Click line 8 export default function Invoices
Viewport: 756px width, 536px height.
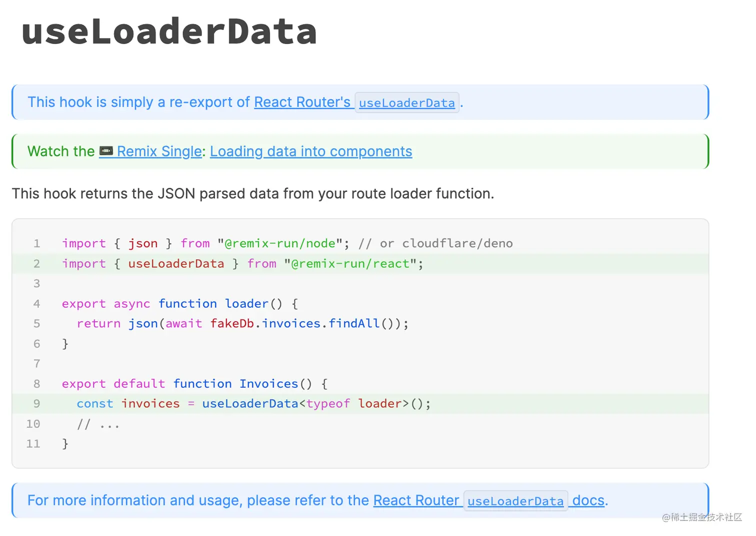[195, 384]
